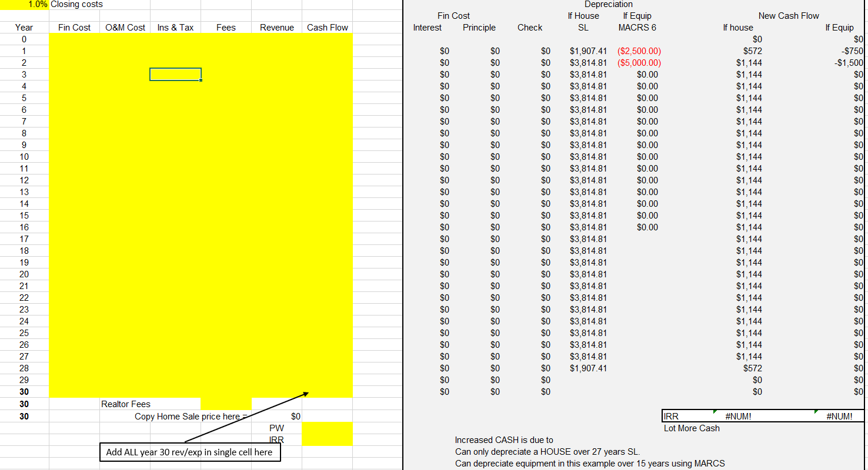Click the Fees cell for year 25
The height and width of the screenshot is (470, 868).
point(226,333)
